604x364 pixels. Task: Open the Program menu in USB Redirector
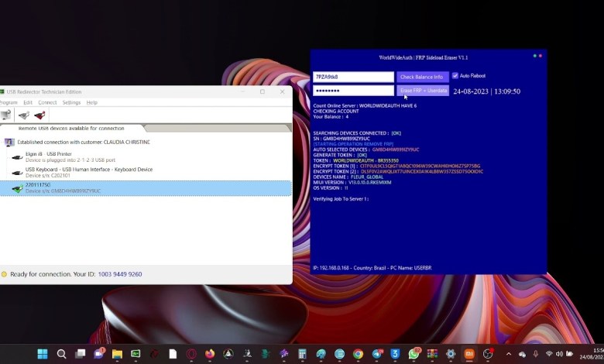point(9,102)
